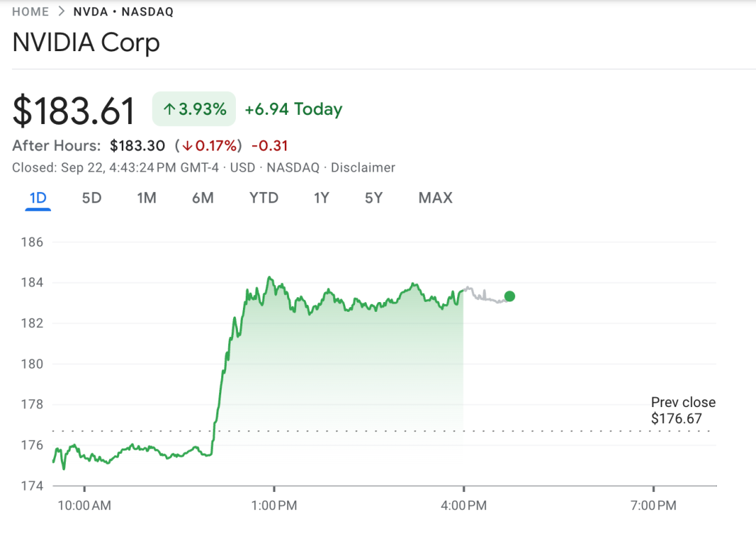Click the HOME breadcrumb link
The height and width of the screenshot is (536, 756).
point(30,12)
